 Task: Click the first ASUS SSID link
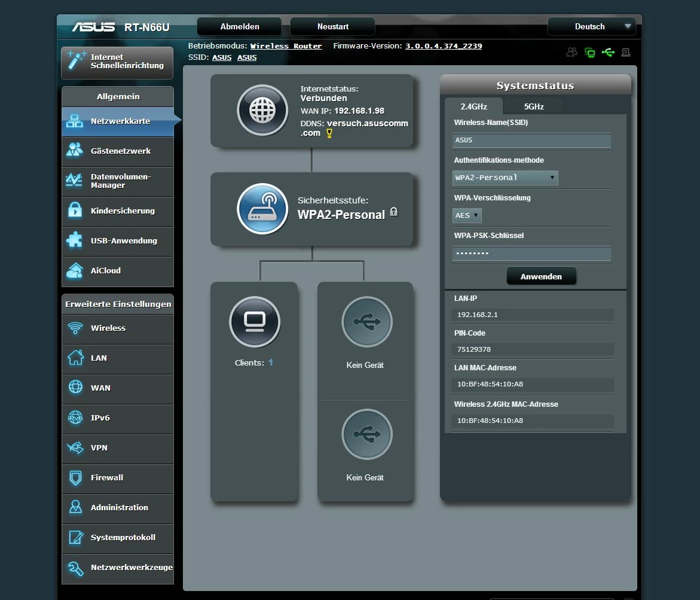[x=222, y=57]
